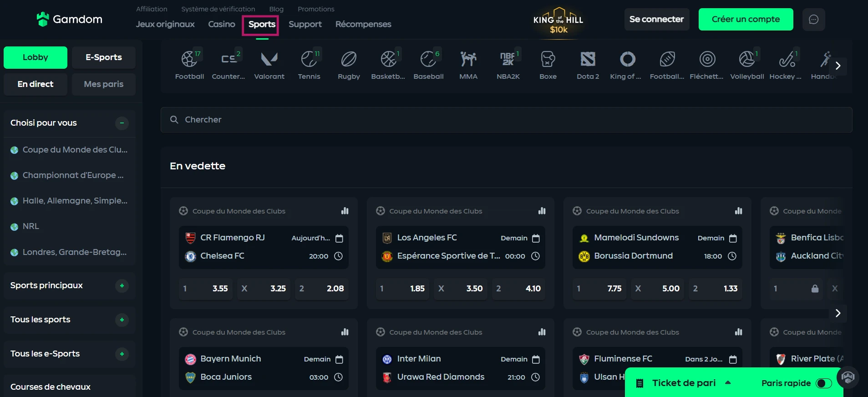Open stats icon for Mamelodi Sundowns card
The image size is (868, 397).
coord(738,211)
